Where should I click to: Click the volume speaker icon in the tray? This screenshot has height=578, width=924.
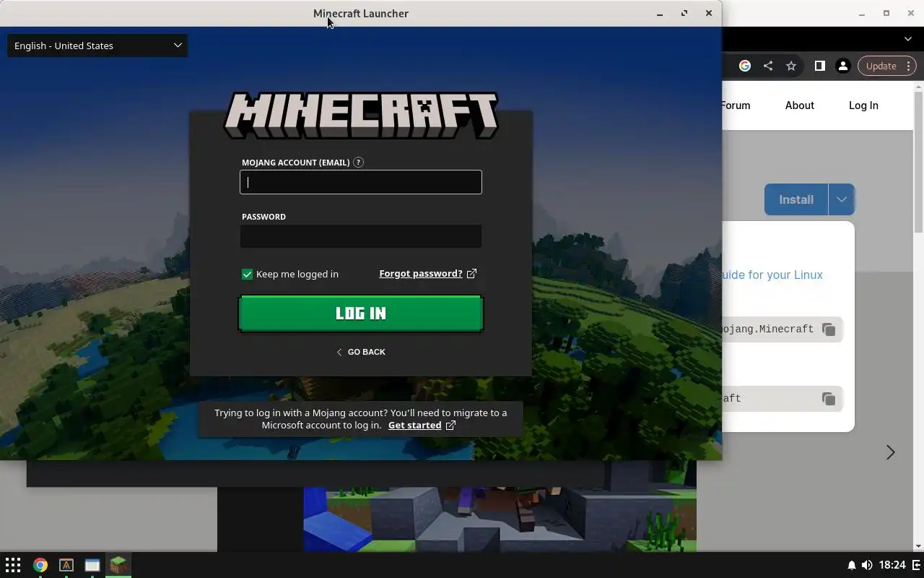click(866, 565)
